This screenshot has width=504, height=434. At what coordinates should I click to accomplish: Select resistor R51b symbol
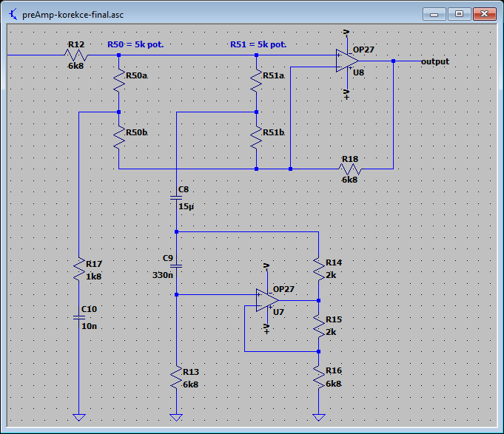(x=256, y=138)
